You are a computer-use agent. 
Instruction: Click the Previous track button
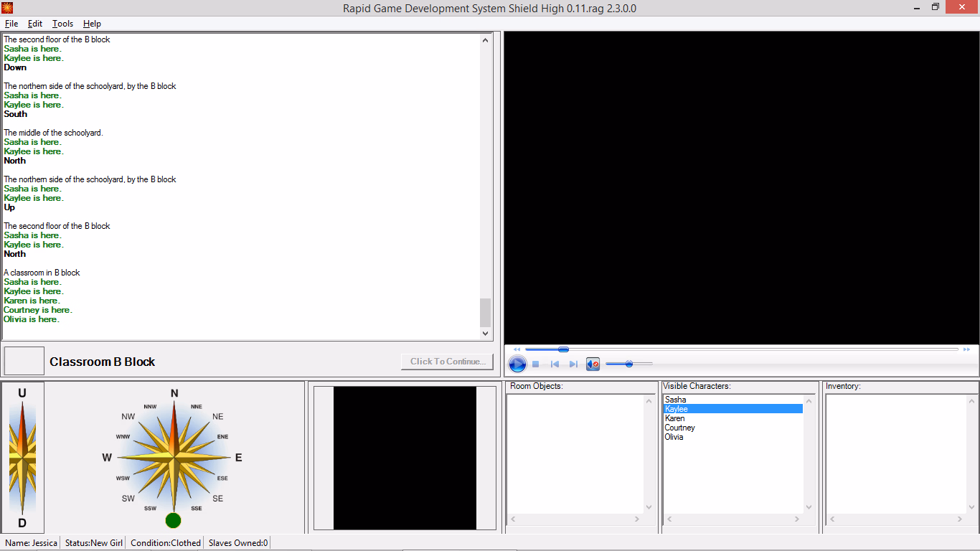555,364
